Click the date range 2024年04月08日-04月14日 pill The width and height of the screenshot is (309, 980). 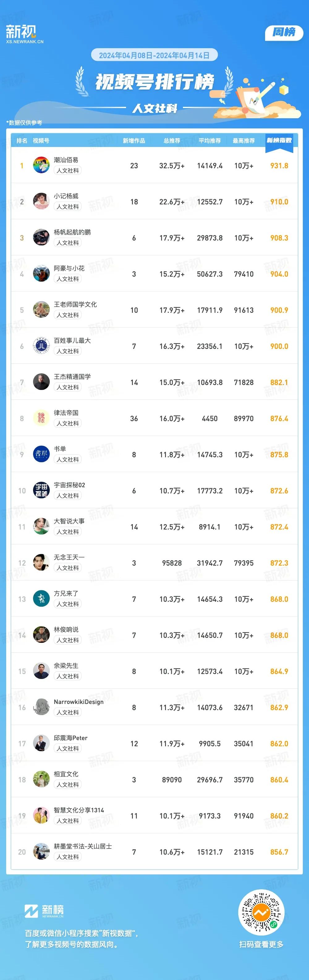click(x=154, y=55)
